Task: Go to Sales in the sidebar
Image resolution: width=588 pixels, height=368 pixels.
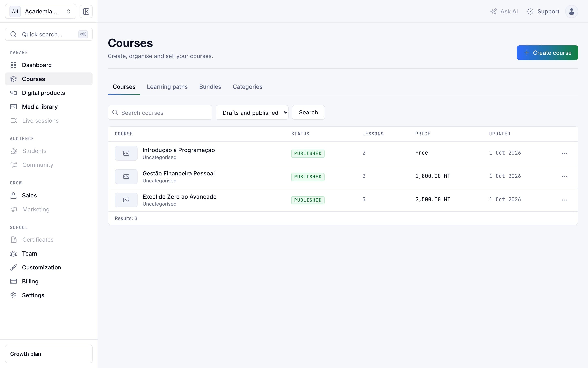Action: 49,195
